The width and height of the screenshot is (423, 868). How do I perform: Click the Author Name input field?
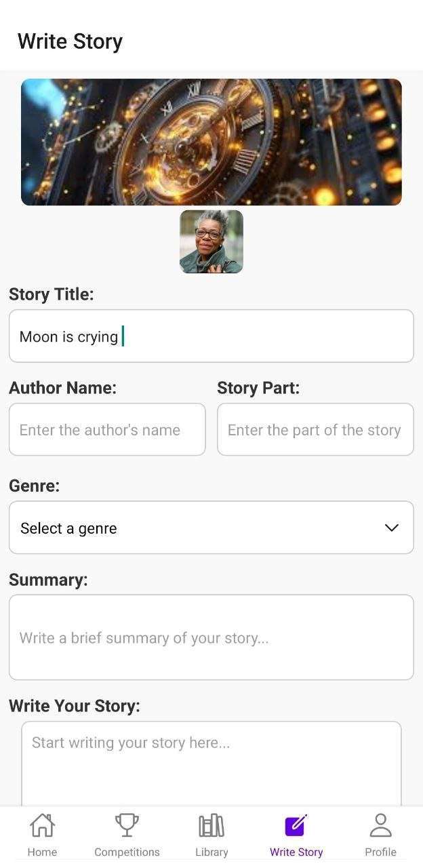pos(107,429)
